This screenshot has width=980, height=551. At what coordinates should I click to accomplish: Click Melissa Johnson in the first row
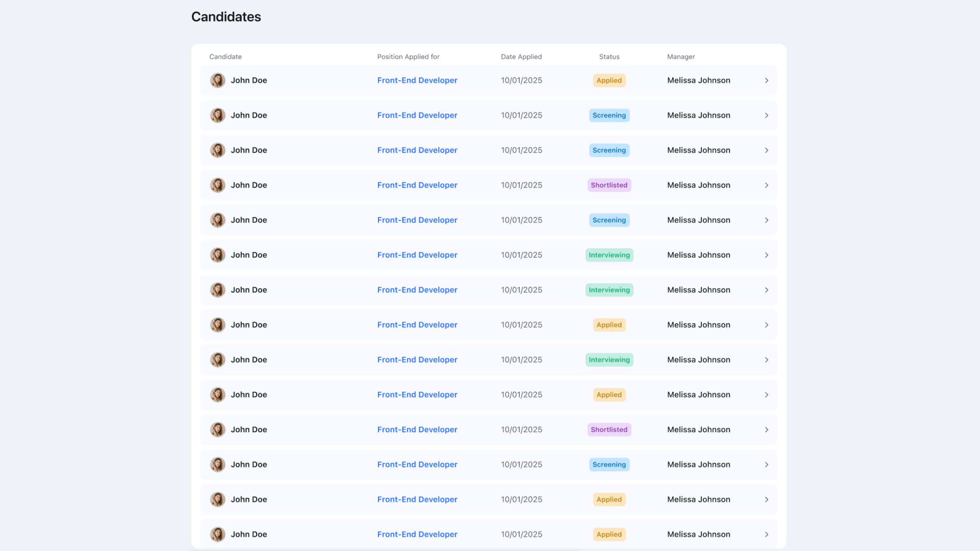click(x=698, y=80)
